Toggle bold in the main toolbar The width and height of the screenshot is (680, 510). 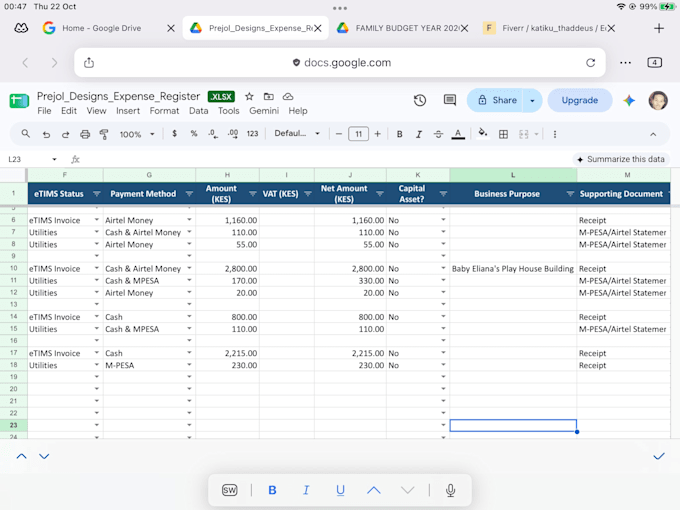pyautogui.click(x=399, y=134)
